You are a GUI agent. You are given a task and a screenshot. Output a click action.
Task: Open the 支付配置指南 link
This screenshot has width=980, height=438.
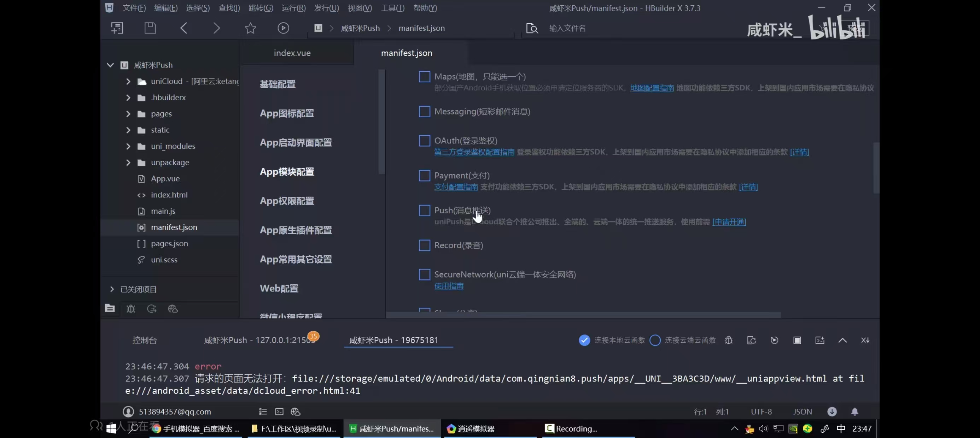click(456, 187)
